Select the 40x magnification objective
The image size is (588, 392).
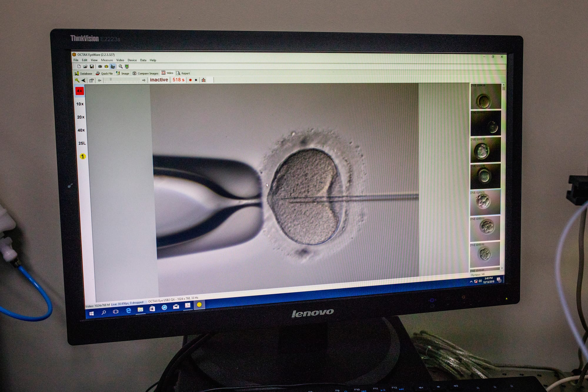point(81,130)
